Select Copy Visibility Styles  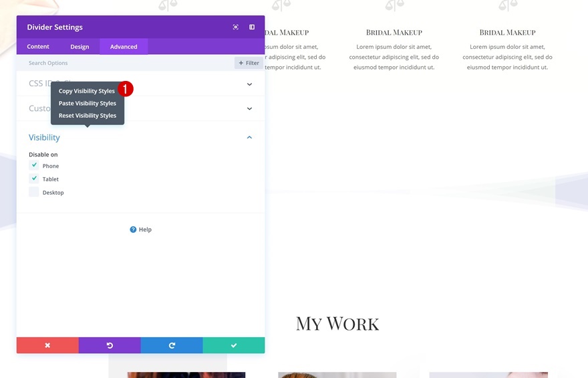click(x=87, y=91)
